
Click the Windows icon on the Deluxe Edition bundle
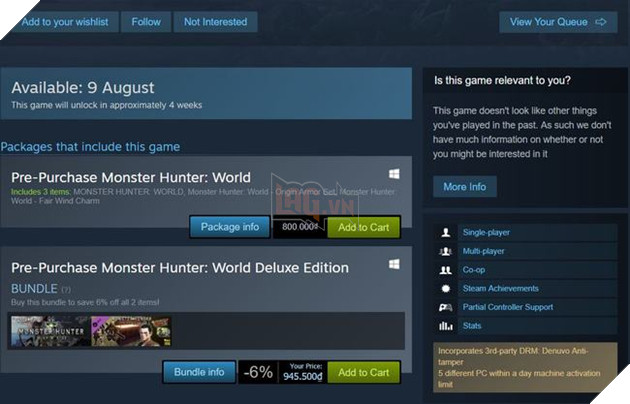click(394, 264)
